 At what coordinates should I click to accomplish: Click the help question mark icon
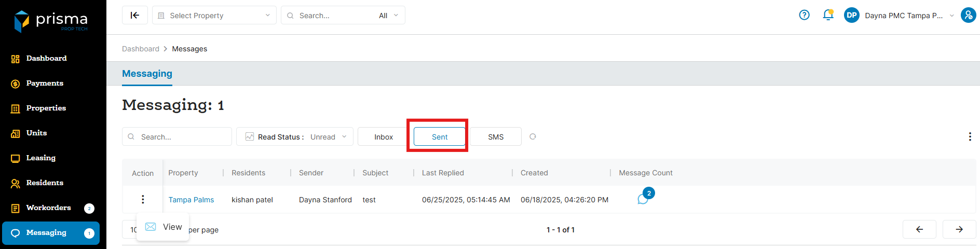pos(804,15)
